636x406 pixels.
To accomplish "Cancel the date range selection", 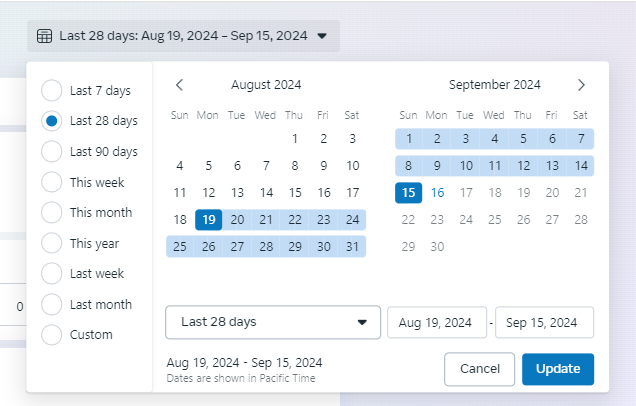I will 479,369.
